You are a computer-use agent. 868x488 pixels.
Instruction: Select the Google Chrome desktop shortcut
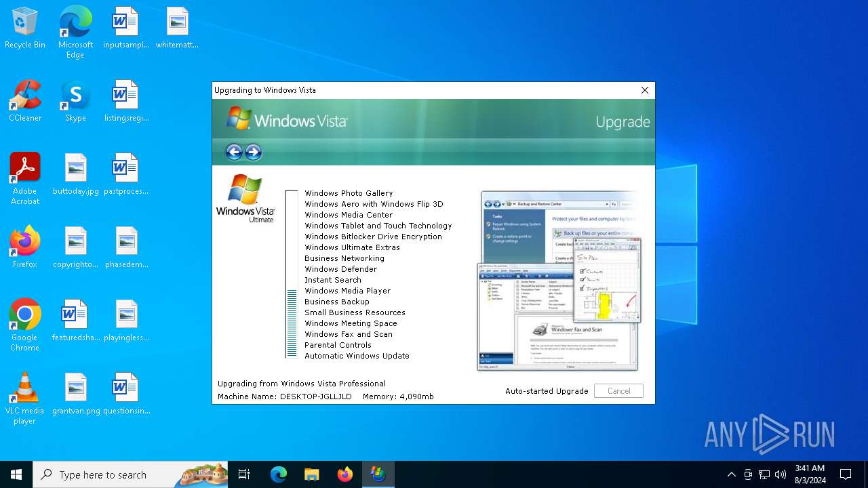pos(25,325)
